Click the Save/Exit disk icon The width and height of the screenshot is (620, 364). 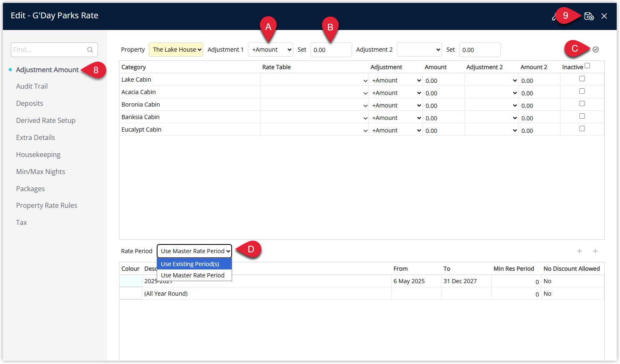(589, 16)
